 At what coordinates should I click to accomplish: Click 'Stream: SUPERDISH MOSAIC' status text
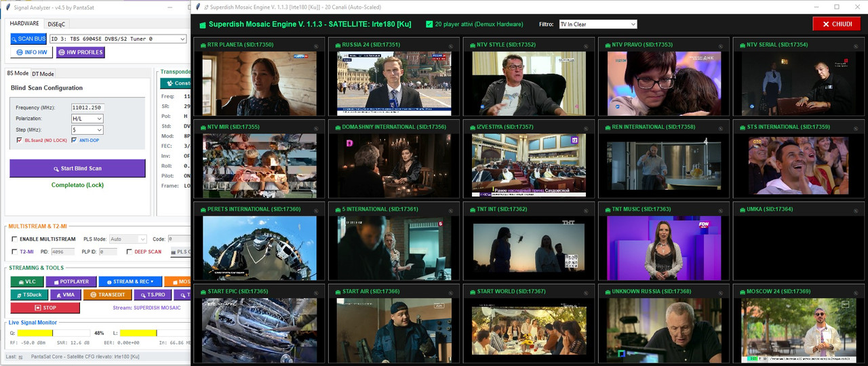146,308
